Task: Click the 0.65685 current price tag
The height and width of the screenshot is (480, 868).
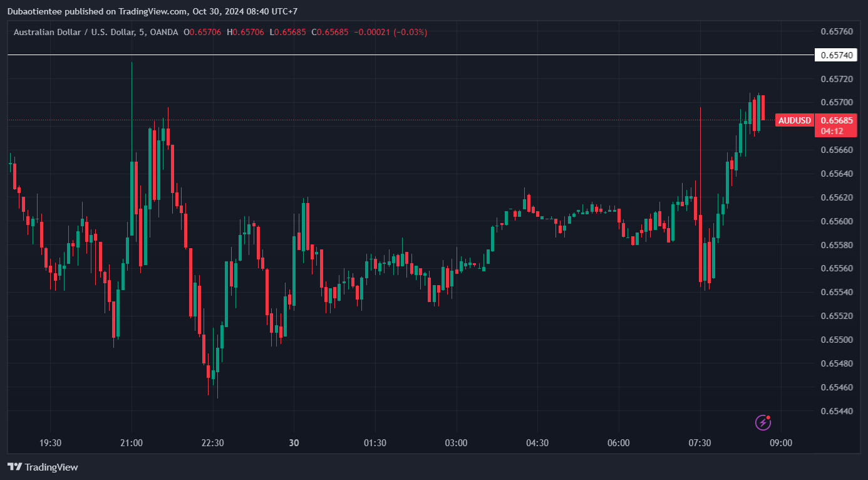Action: point(836,120)
